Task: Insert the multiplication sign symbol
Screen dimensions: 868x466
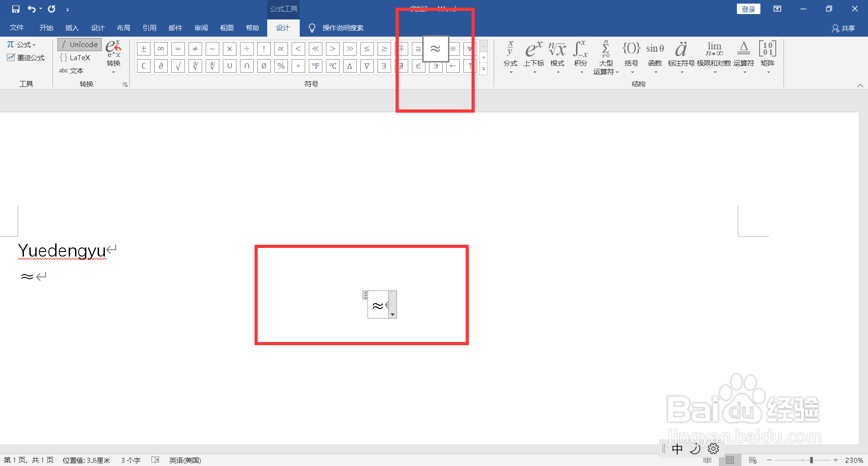Action: [x=229, y=49]
